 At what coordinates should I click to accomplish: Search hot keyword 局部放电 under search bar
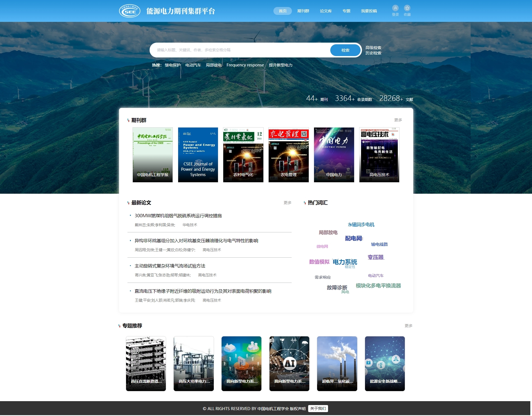coord(214,65)
